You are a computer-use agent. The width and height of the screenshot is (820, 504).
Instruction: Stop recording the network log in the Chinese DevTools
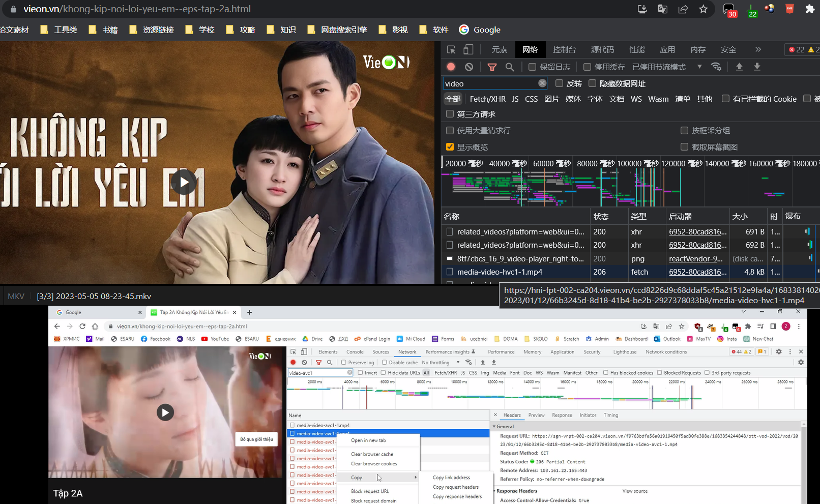click(x=451, y=67)
